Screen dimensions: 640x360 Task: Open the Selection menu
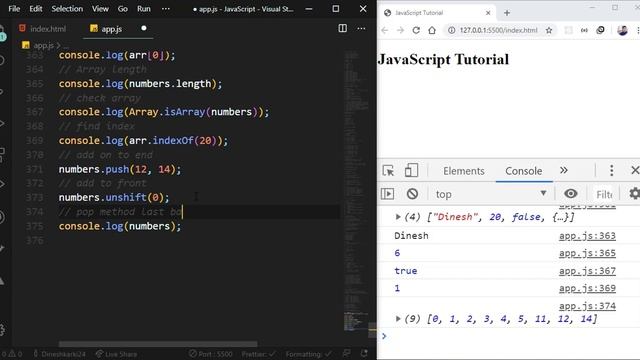(x=67, y=9)
